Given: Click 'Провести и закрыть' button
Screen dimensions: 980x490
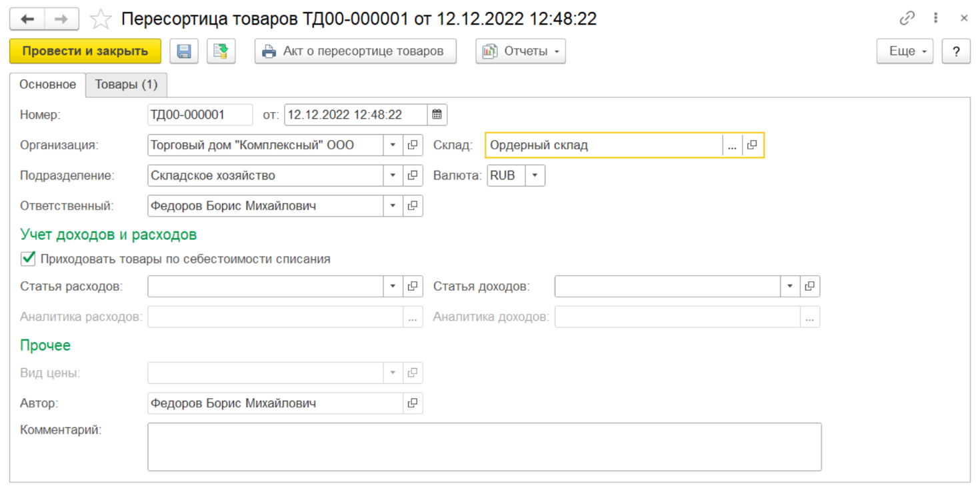Looking at the screenshot, I should pyautogui.click(x=85, y=51).
